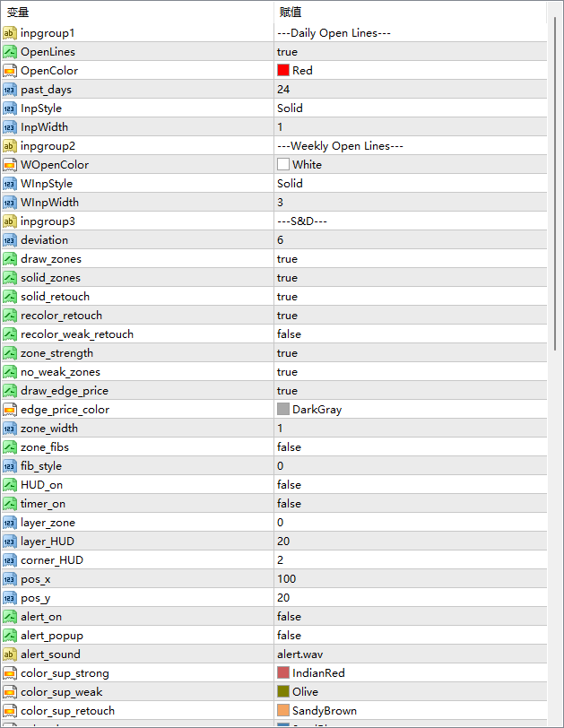Open the OpenColor Red color dropdown

point(411,71)
